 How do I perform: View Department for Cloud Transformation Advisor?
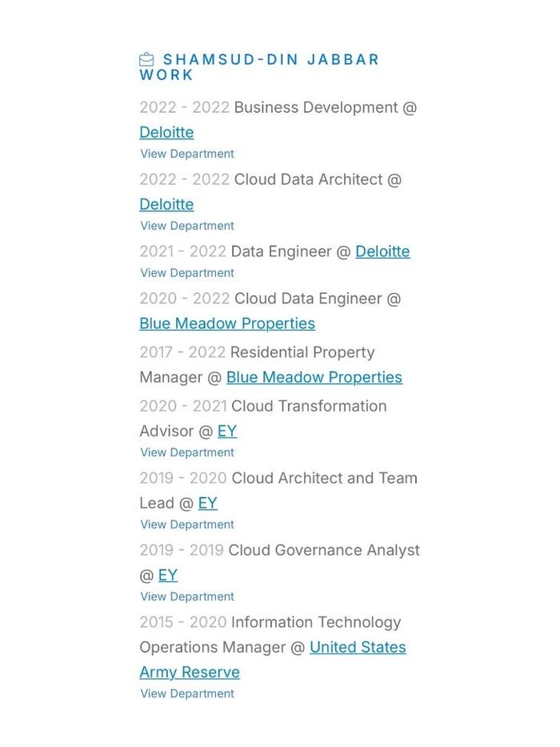[x=187, y=452]
